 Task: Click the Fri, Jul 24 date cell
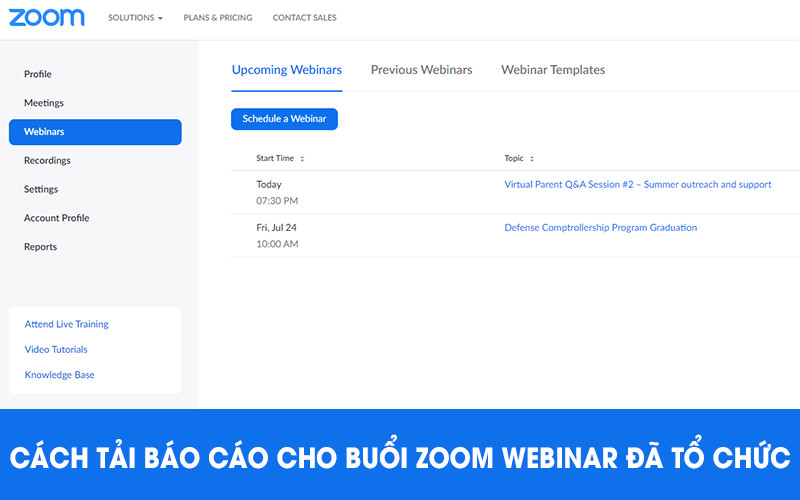277,228
